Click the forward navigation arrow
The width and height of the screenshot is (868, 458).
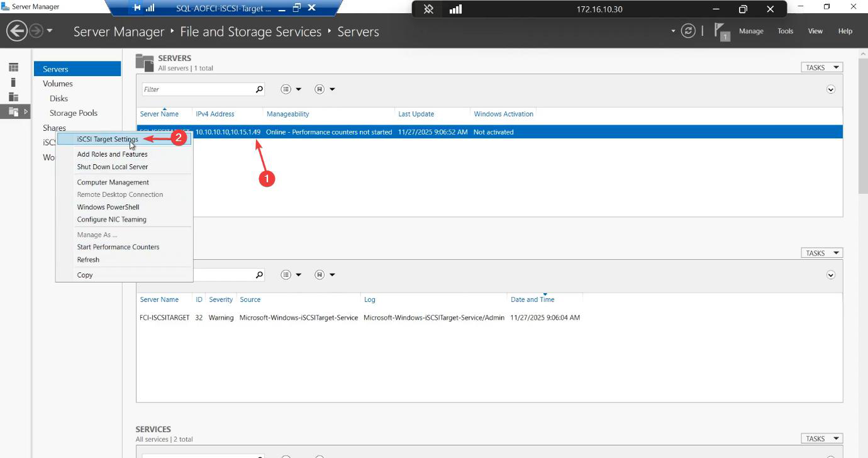coord(36,31)
